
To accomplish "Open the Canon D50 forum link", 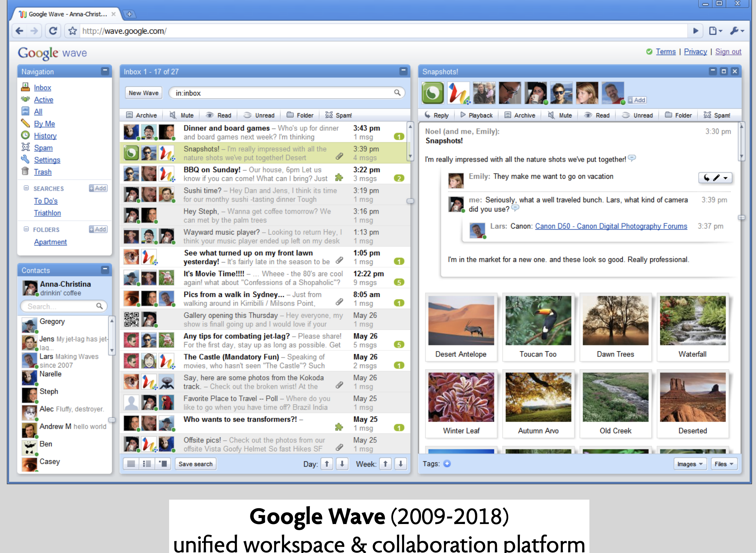I will click(611, 226).
